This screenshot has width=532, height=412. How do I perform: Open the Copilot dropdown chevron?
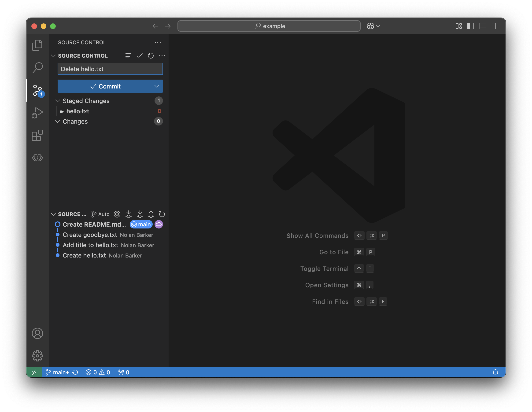point(378,26)
